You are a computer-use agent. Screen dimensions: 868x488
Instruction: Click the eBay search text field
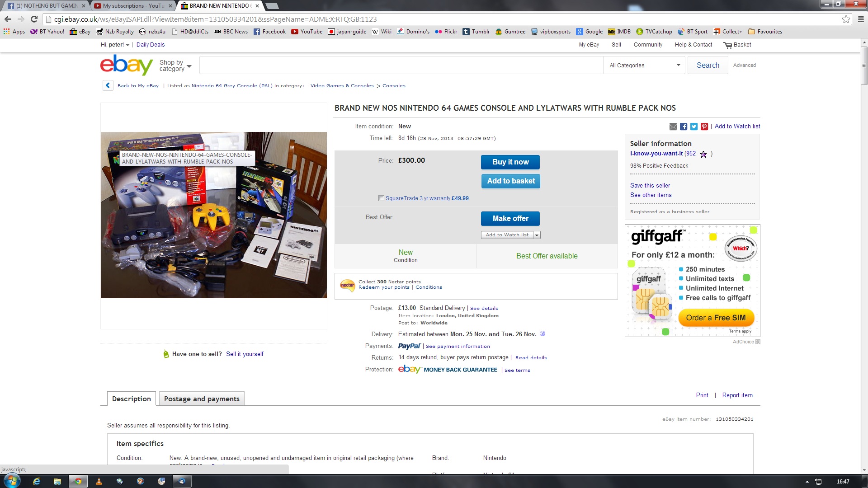[x=401, y=66]
